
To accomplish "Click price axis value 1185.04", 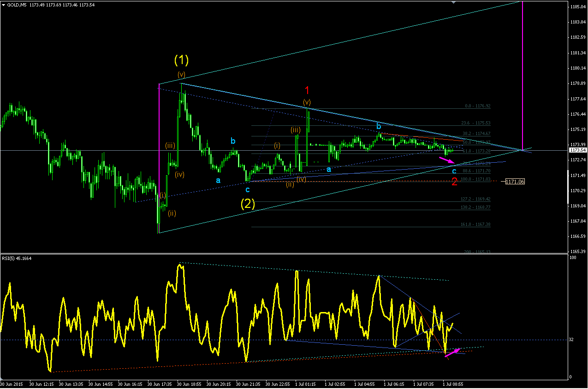I will click(578, 7).
